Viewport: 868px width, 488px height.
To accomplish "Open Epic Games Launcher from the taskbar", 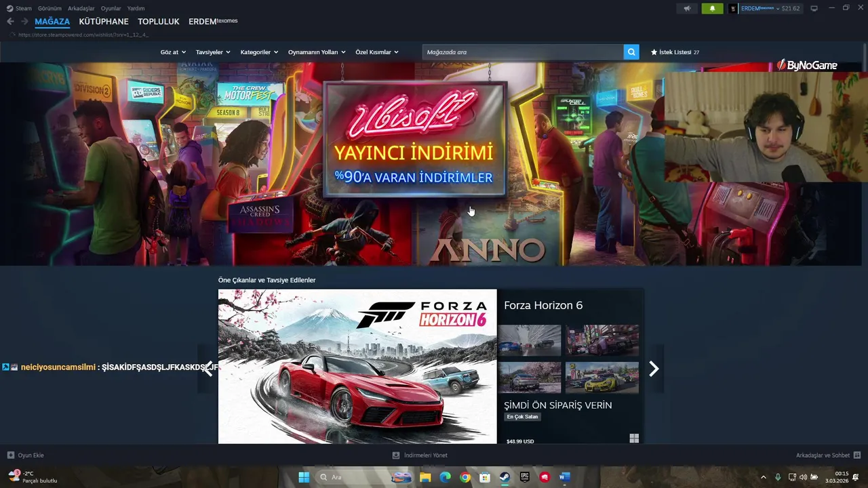I will click(524, 477).
